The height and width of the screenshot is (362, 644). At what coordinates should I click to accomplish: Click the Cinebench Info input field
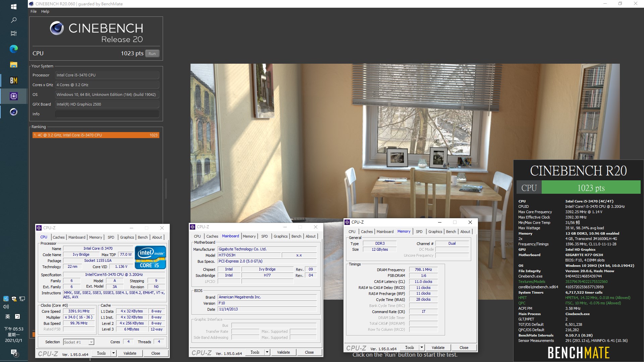[107, 114]
